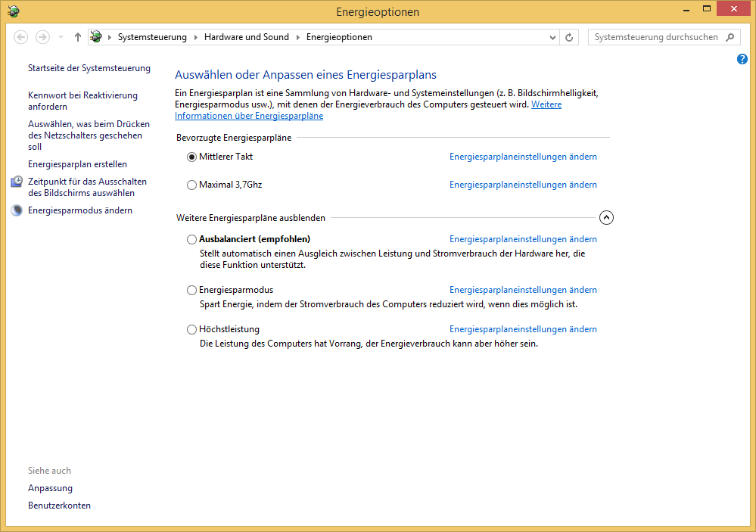
Task: Open Zeitpunkt für das Ausschalten des Bildschirms
Action: pos(87,187)
